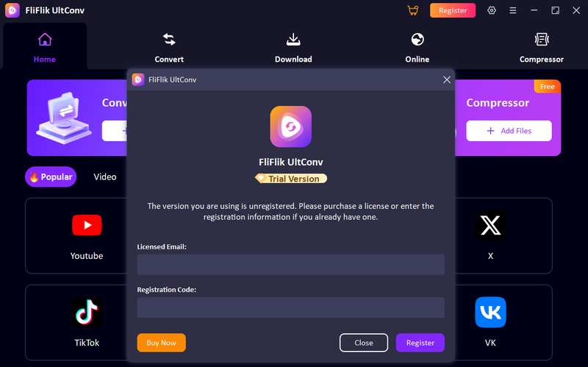Click Add Files in Compressor card
The image size is (588, 367).
(509, 131)
